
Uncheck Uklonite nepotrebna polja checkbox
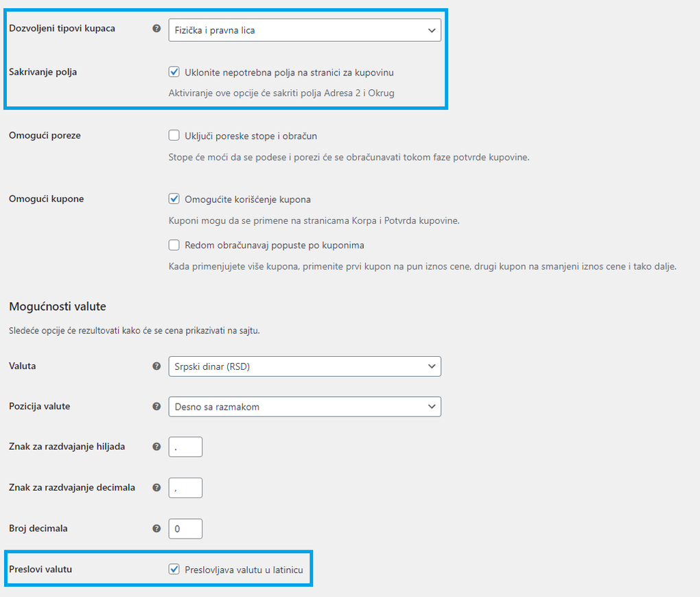pos(174,72)
